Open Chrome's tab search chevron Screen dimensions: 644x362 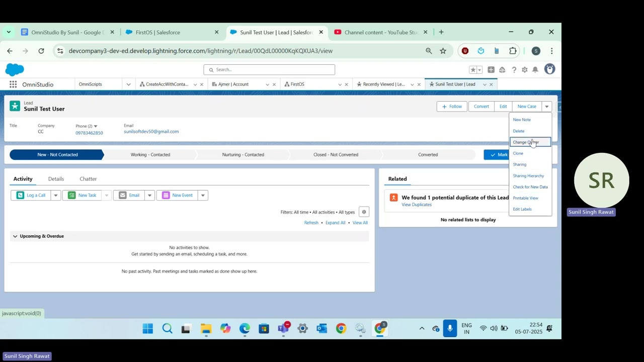click(9, 32)
